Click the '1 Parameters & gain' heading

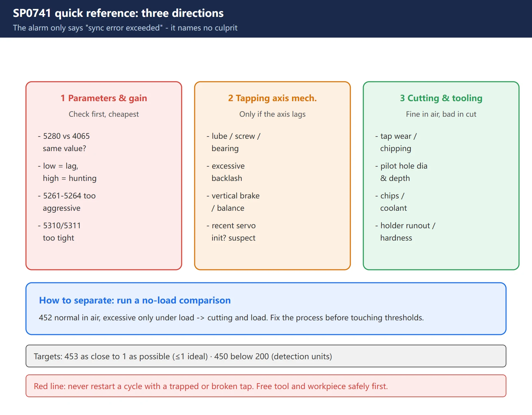104,98
